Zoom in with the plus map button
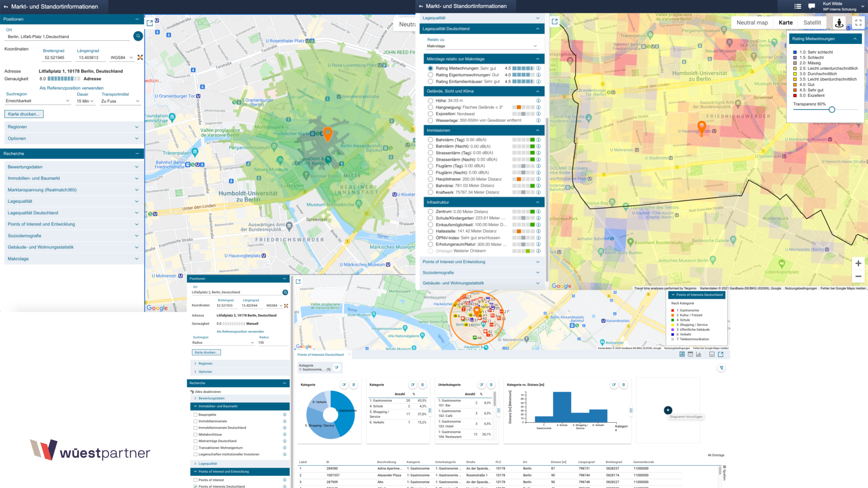This screenshot has height=488, width=868. 858,263
